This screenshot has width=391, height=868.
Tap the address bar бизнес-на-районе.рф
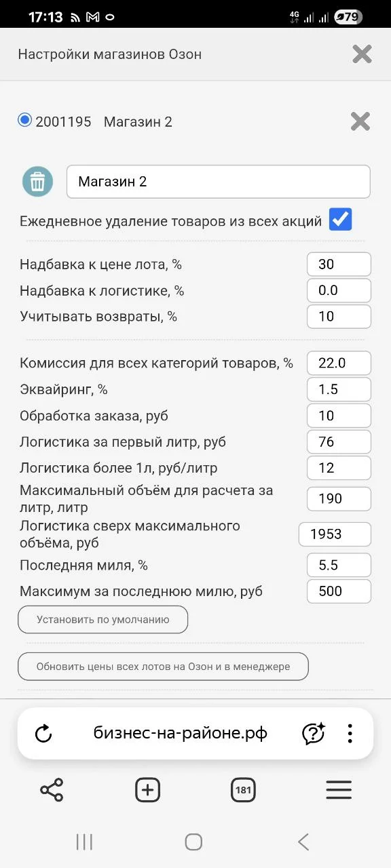[x=180, y=733]
